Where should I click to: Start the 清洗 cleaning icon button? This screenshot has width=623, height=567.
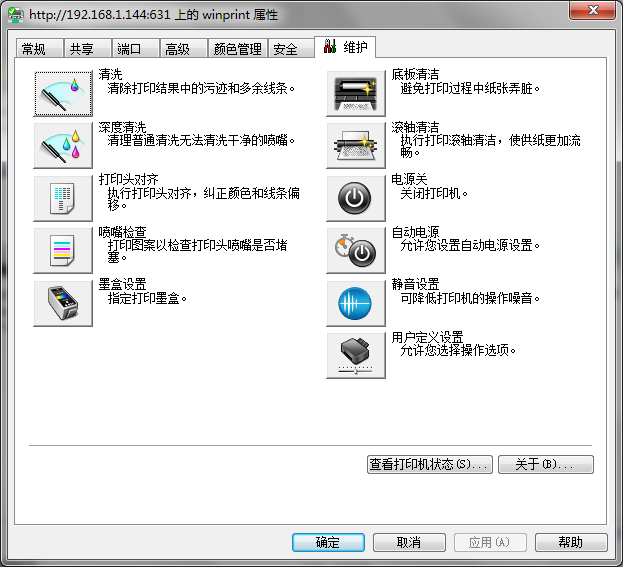point(63,94)
